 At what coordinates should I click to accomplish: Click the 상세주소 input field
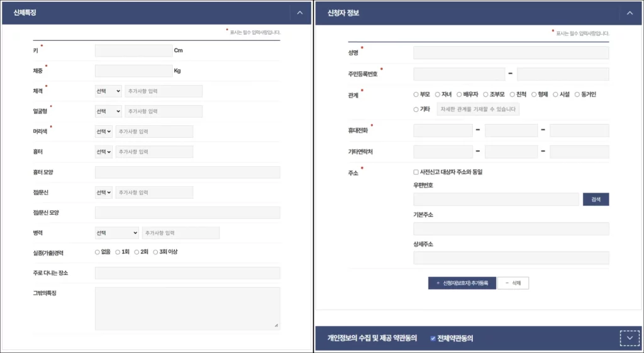click(511, 258)
